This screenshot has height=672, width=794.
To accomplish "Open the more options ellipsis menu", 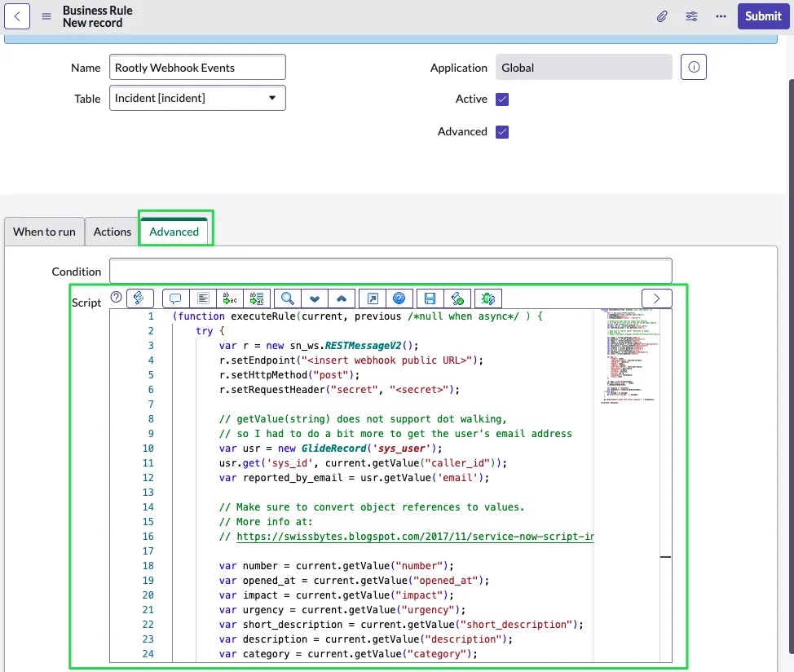I will pos(721,16).
